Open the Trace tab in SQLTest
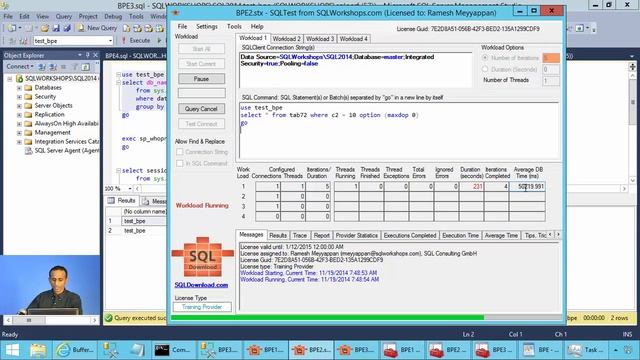The image size is (640, 360). pyautogui.click(x=300, y=236)
